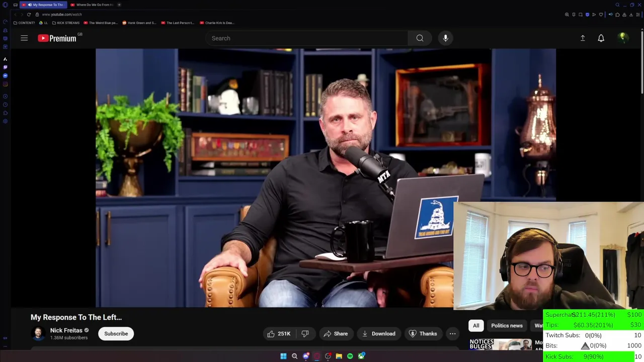
Task: Open 'Hank Green and S...' bookmark
Action: [139, 23]
